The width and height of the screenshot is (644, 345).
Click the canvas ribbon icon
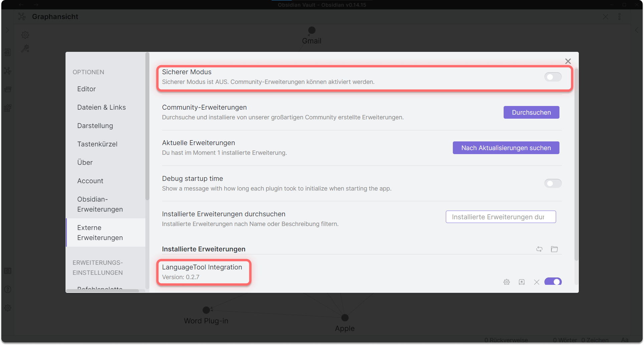pos(8,90)
